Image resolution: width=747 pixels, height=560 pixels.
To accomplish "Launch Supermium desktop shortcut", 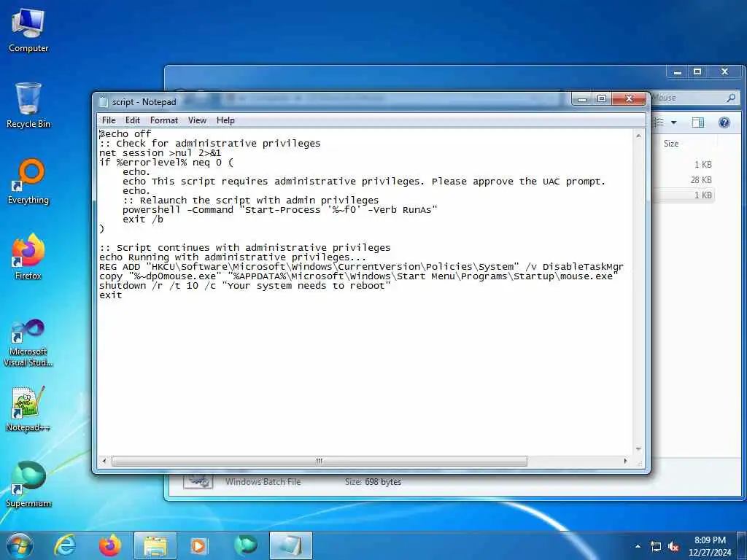I will click(28, 484).
